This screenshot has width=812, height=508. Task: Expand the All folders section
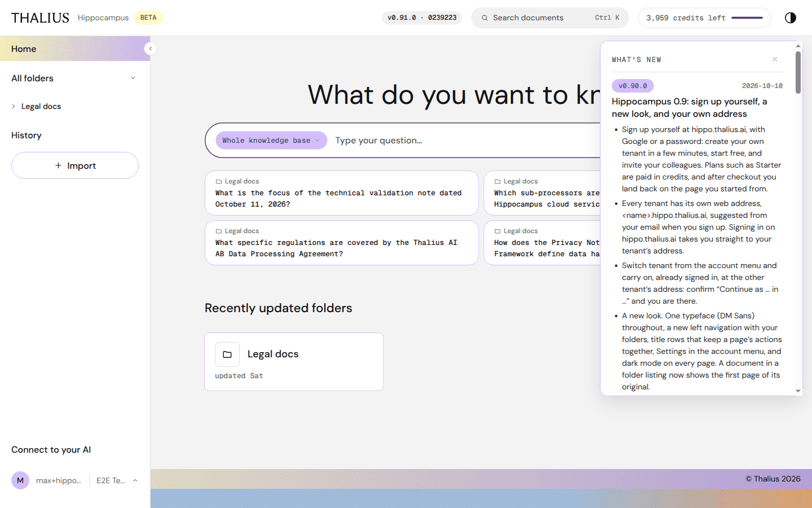[133, 78]
